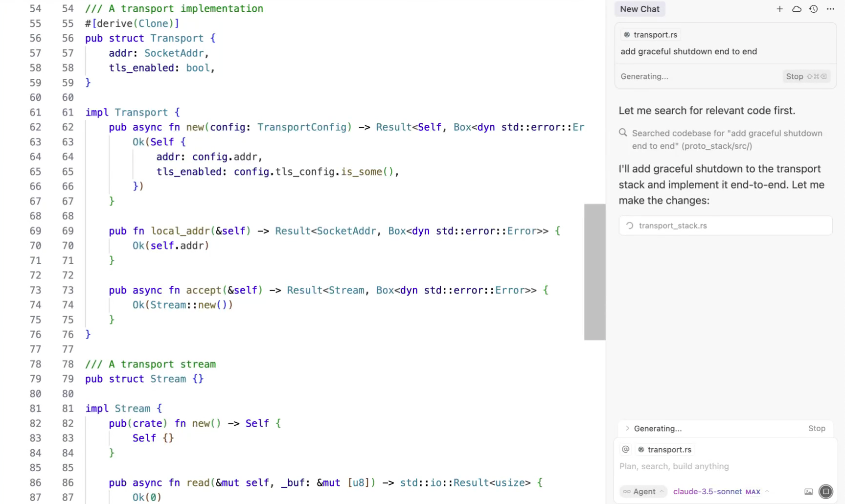Open the transport_stack.rs file change card
Screen dimensions: 845x504
pyautogui.click(x=725, y=226)
